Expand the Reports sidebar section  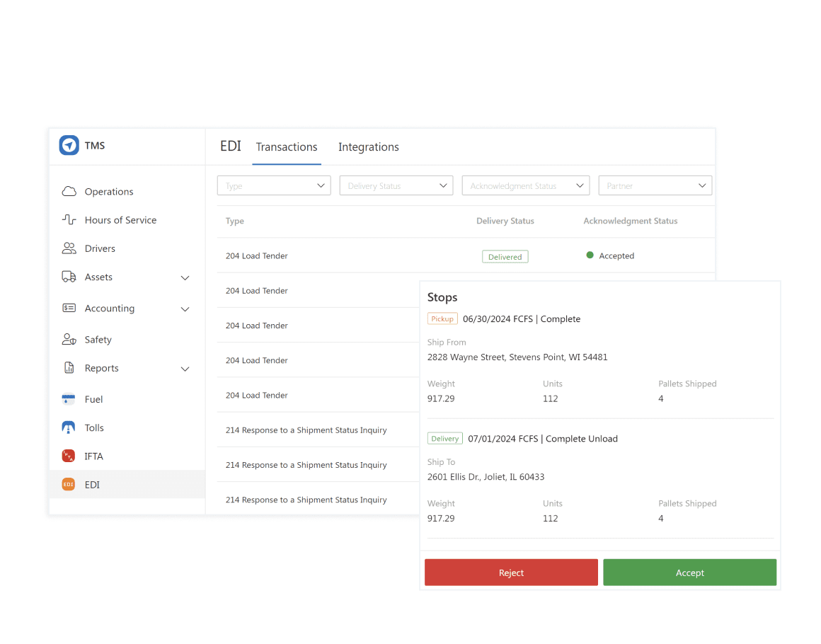[185, 368]
